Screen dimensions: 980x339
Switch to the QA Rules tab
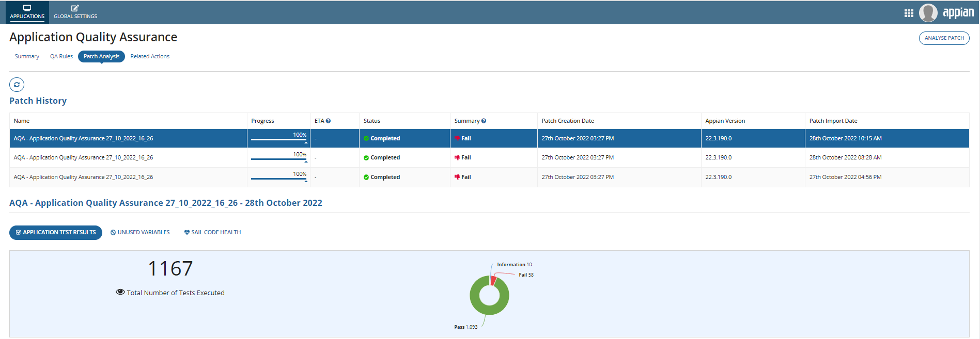coord(61,56)
